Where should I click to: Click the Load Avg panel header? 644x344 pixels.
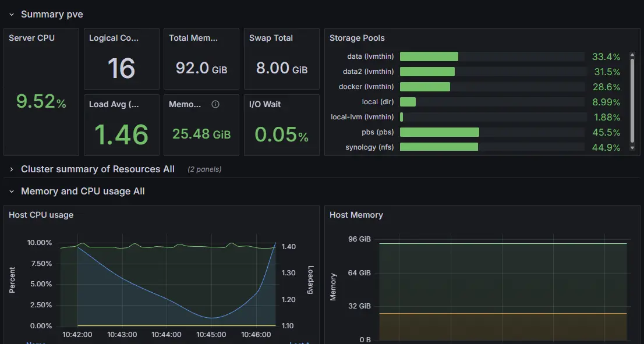coord(114,104)
